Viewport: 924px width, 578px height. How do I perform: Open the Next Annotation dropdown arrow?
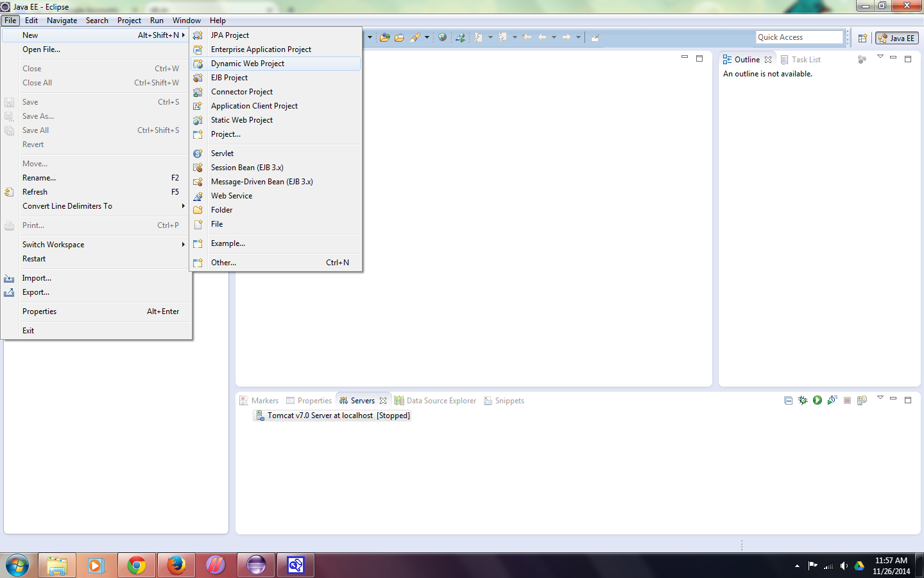(x=490, y=37)
